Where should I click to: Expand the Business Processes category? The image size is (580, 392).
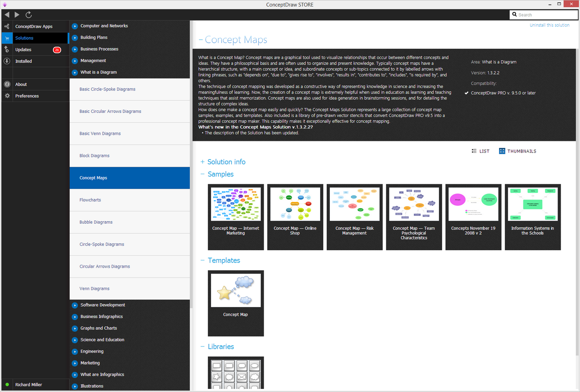click(x=75, y=49)
